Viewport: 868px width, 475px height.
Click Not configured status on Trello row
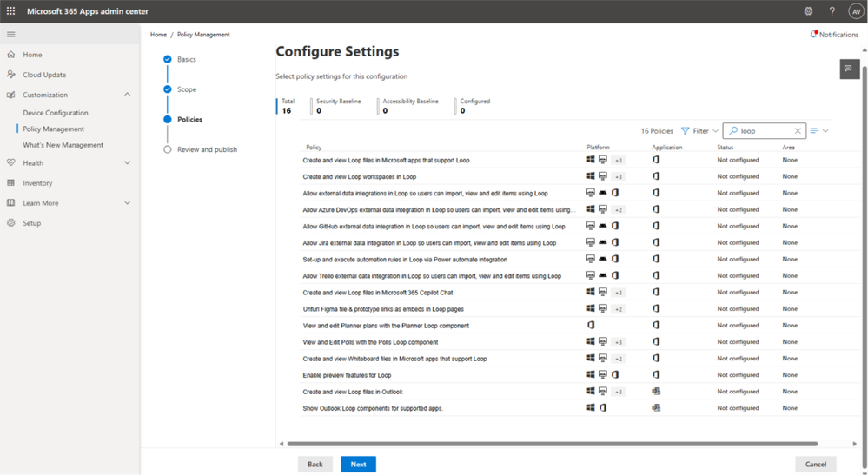(738, 276)
